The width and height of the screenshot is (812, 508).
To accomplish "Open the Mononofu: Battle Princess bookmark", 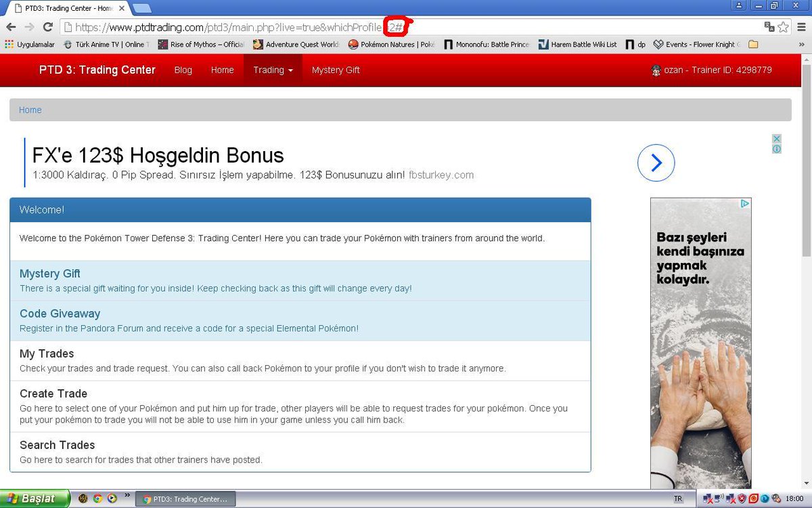I will (487, 44).
